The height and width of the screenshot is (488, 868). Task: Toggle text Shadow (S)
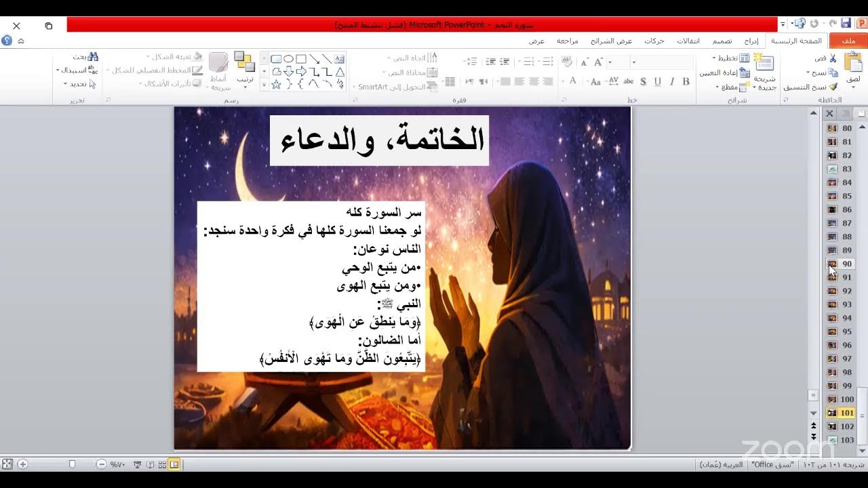[643, 81]
